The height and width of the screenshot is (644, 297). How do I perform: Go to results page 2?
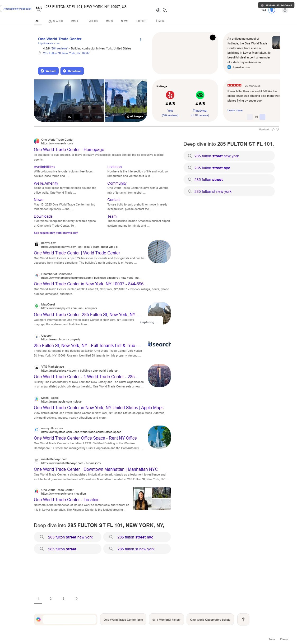[x=51, y=599]
